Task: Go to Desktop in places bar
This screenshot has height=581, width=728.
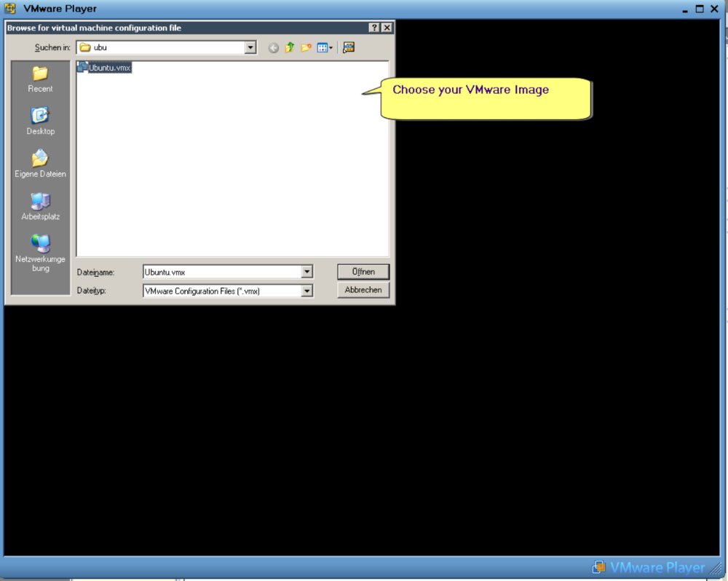Action: point(40,122)
